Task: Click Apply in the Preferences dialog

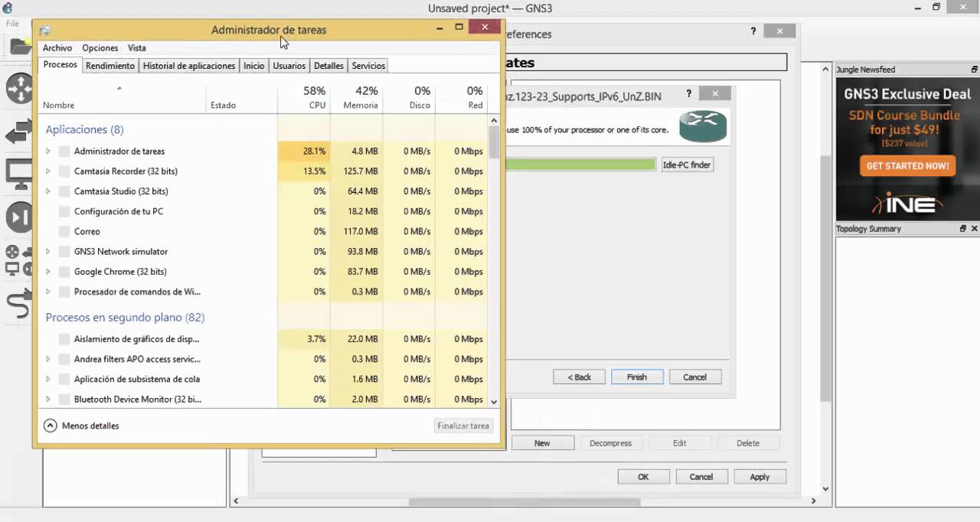Action: point(759,477)
